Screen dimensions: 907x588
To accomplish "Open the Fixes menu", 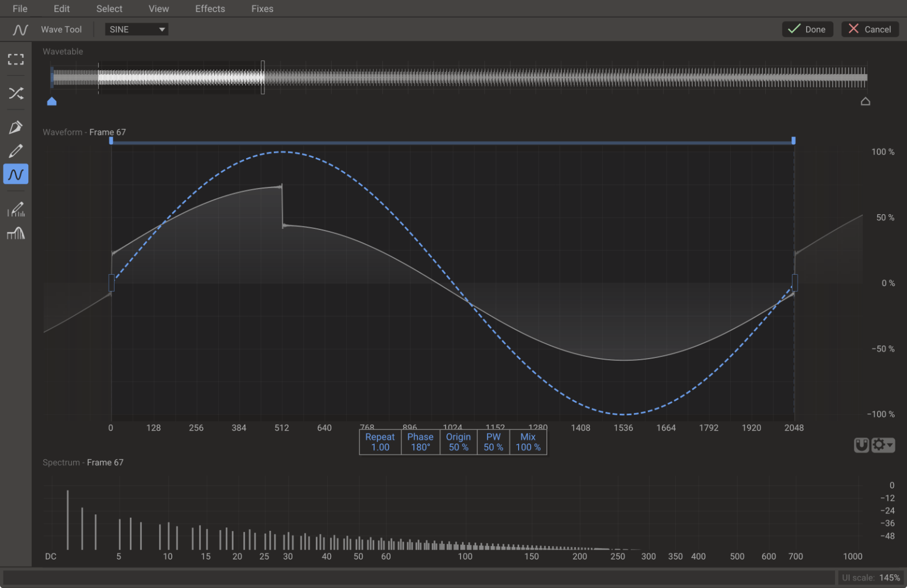I will pos(262,8).
